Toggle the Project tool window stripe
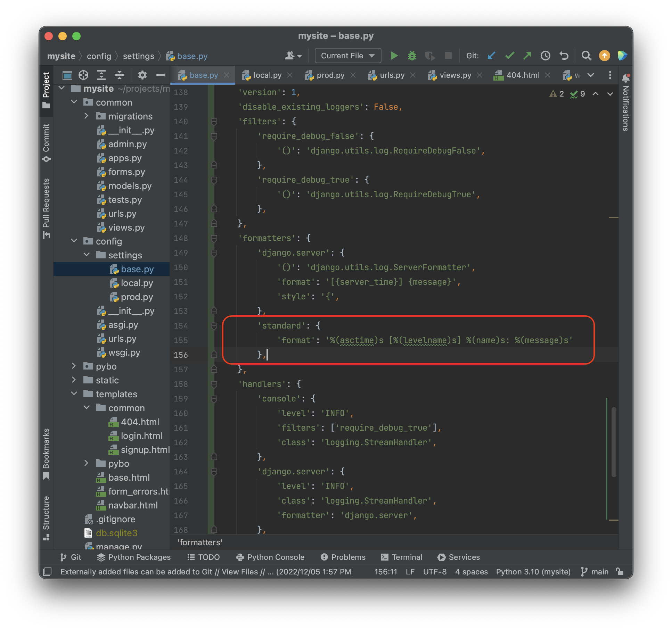The height and width of the screenshot is (630, 672). pos(46,90)
